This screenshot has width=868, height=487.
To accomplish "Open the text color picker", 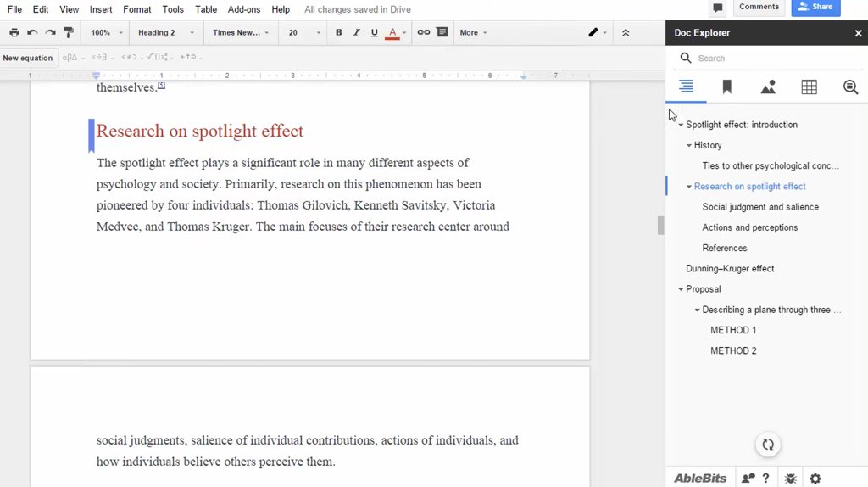I will click(395, 33).
